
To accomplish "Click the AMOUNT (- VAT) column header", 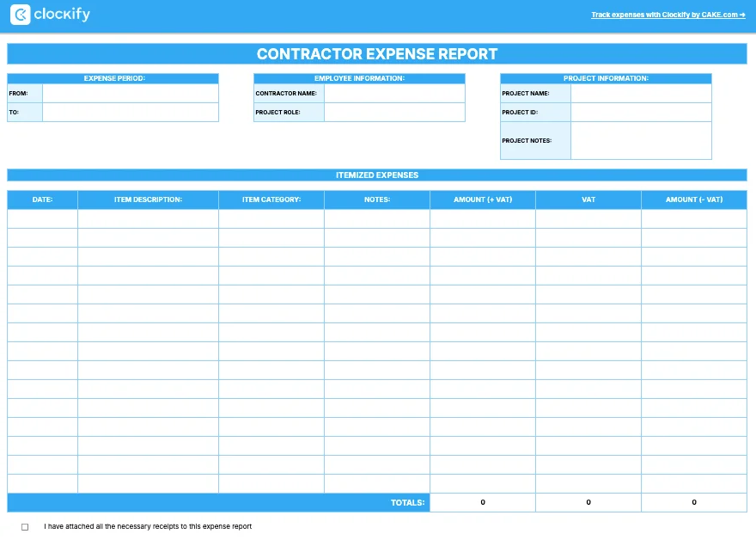I will (x=694, y=199).
